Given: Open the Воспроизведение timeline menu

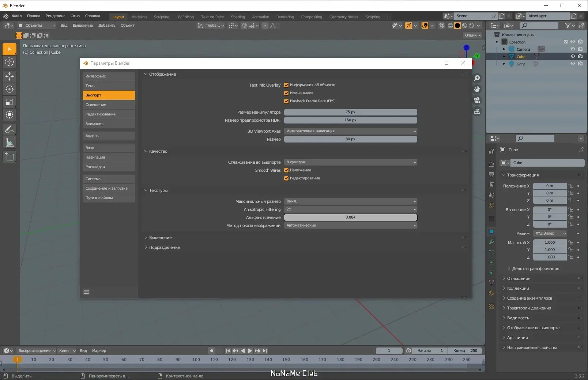Looking at the screenshot, I should 37,351.
